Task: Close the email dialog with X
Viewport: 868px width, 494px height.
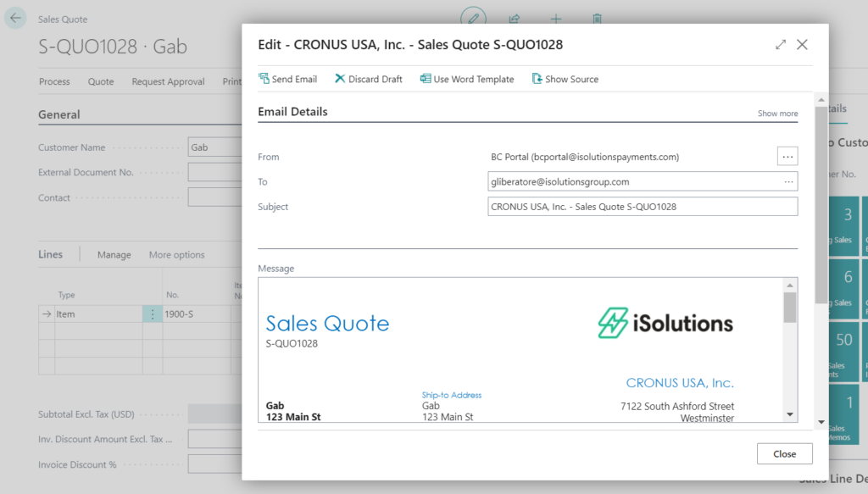Action: (x=802, y=45)
